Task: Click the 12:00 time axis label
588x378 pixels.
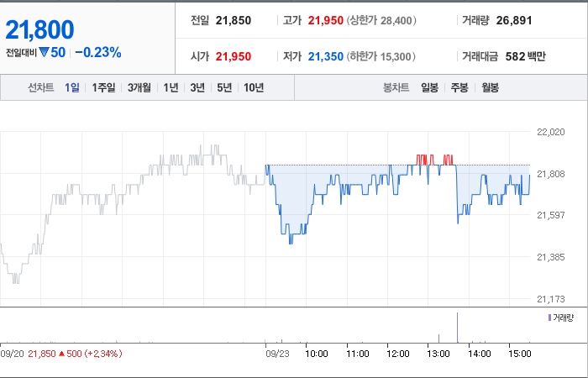Action: point(398,354)
